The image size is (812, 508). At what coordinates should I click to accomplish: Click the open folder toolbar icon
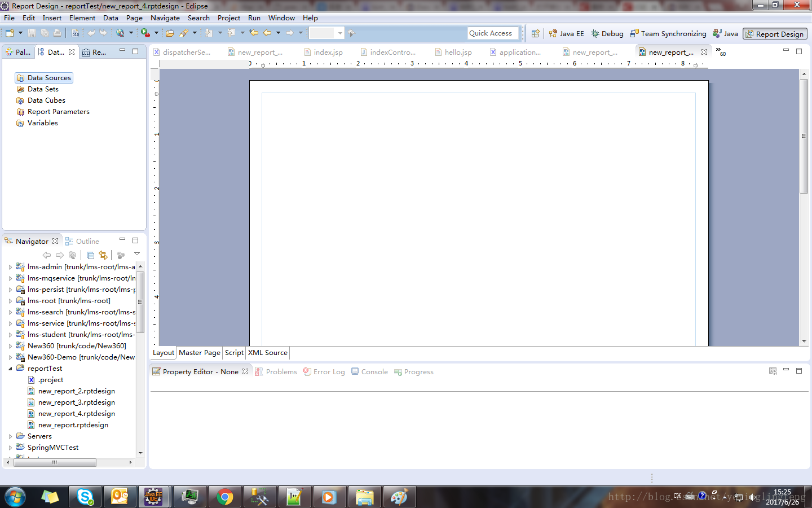[x=169, y=33]
